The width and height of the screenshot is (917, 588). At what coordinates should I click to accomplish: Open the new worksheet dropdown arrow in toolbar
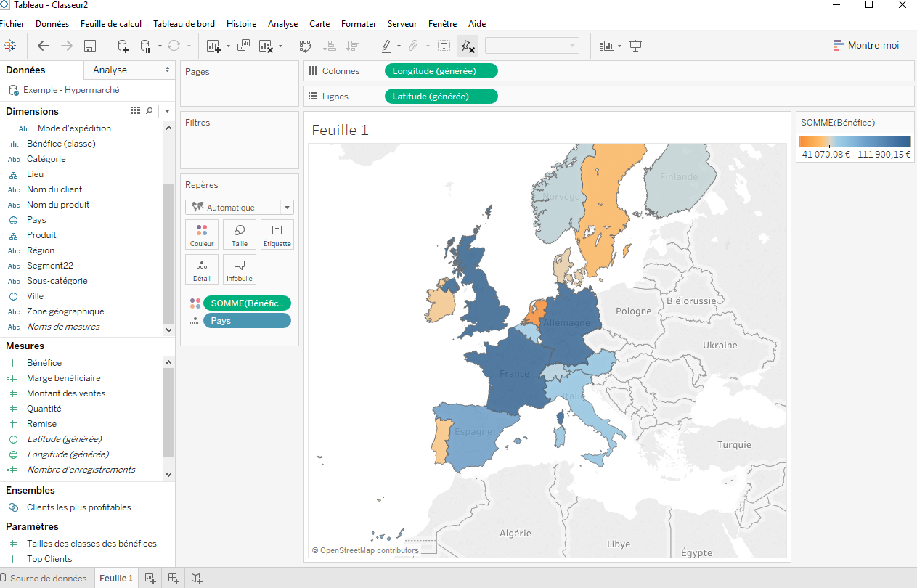click(x=228, y=46)
